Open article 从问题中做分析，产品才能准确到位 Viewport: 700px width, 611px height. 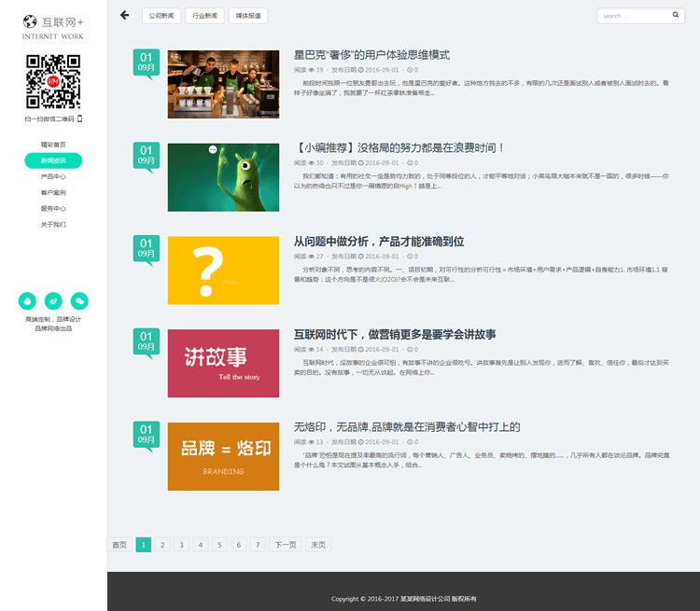pos(379,242)
